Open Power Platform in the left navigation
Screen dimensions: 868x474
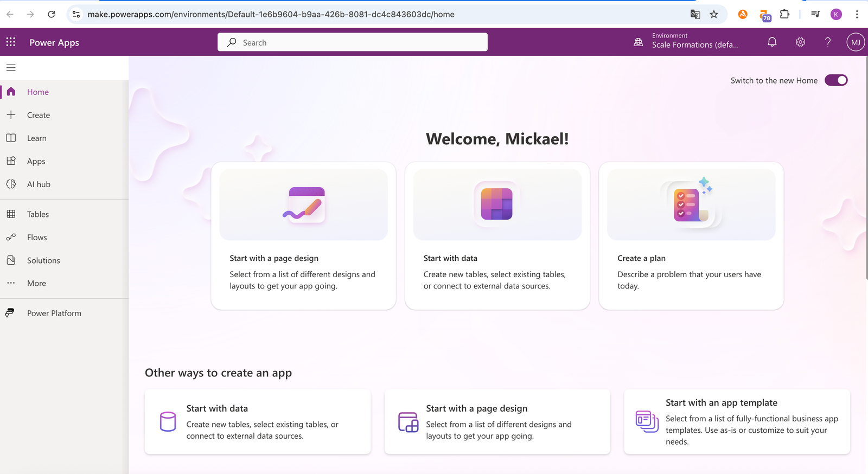point(54,313)
